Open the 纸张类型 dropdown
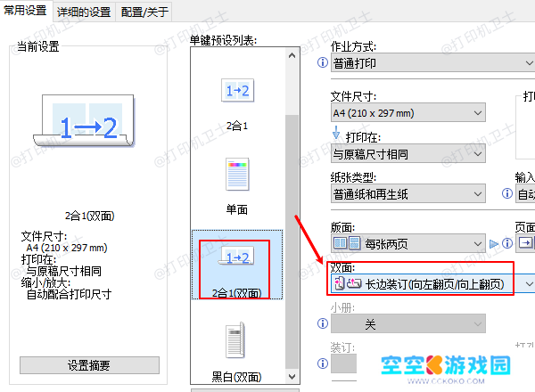The width and height of the screenshot is (535, 392). coord(408,194)
